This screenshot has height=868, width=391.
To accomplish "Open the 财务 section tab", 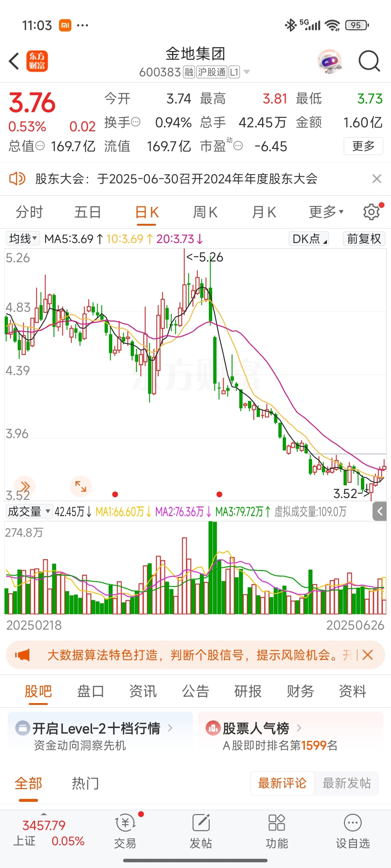I will 300,691.
